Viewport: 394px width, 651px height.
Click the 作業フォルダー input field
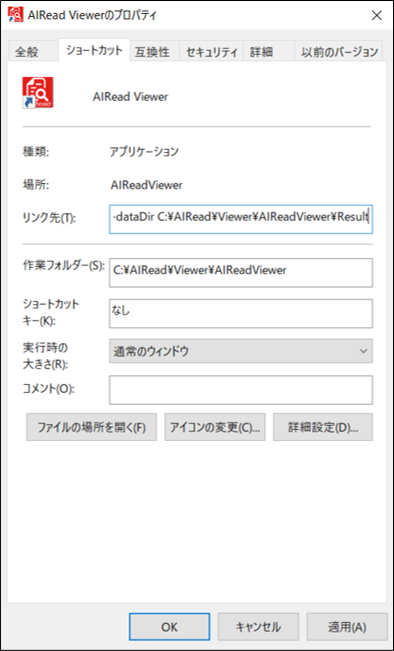click(x=241, y=273)
